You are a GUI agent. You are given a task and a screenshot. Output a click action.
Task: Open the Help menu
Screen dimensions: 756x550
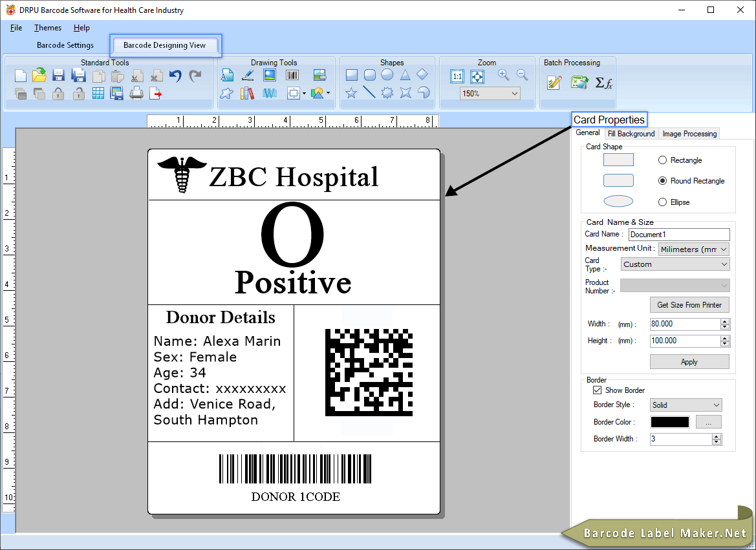point(81,28)
